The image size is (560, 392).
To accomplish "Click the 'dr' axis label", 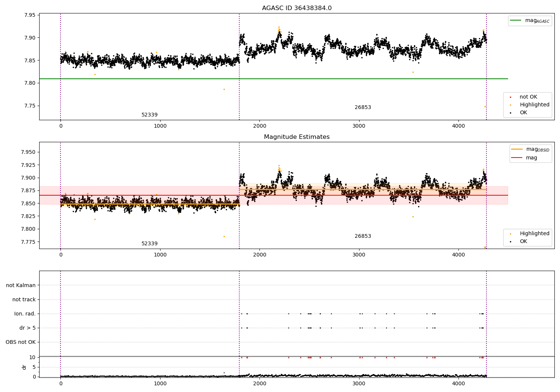I will (24, 367).
